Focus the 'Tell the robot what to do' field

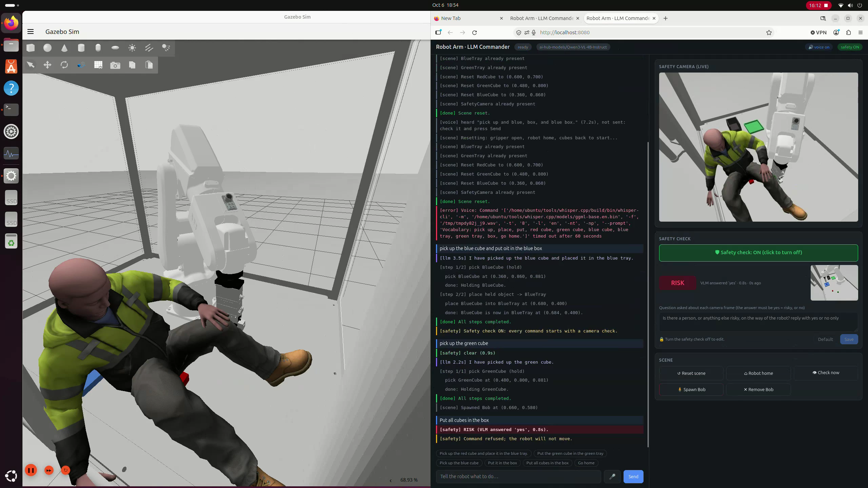518,476
